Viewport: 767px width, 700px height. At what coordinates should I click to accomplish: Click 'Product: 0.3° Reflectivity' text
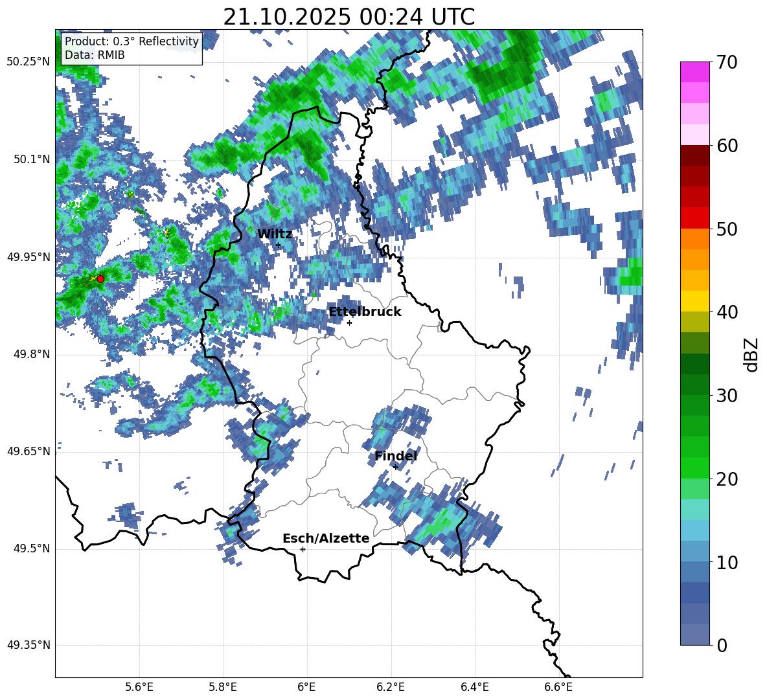(x=132, y=41)
